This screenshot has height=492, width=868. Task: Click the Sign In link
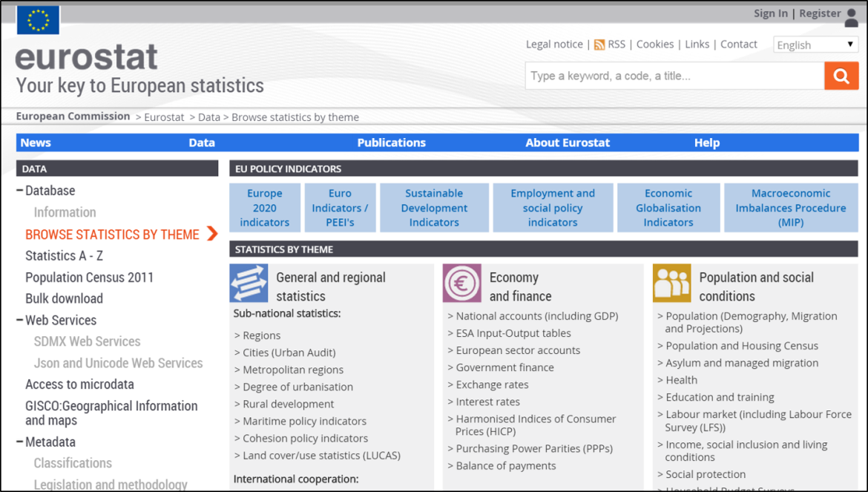coord(770,13)
